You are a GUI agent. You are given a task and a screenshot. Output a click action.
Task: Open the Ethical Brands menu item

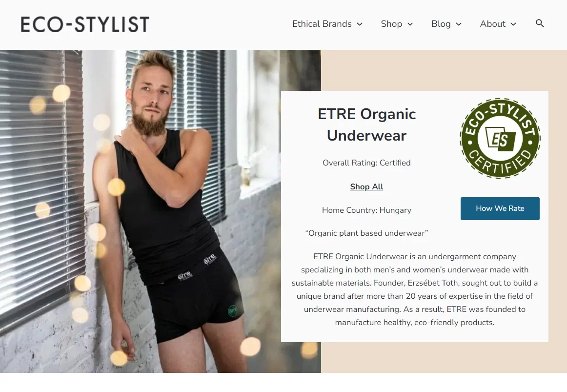[x=322, y=24]
